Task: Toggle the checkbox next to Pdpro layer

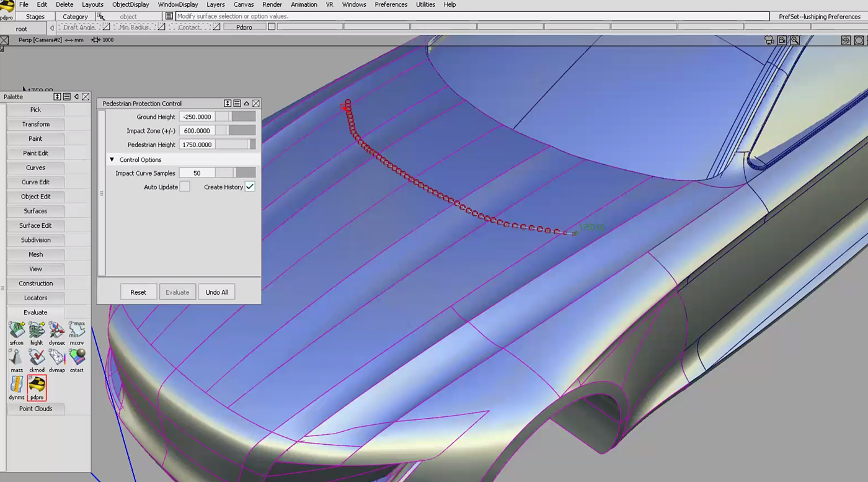Action: [272, 27]
